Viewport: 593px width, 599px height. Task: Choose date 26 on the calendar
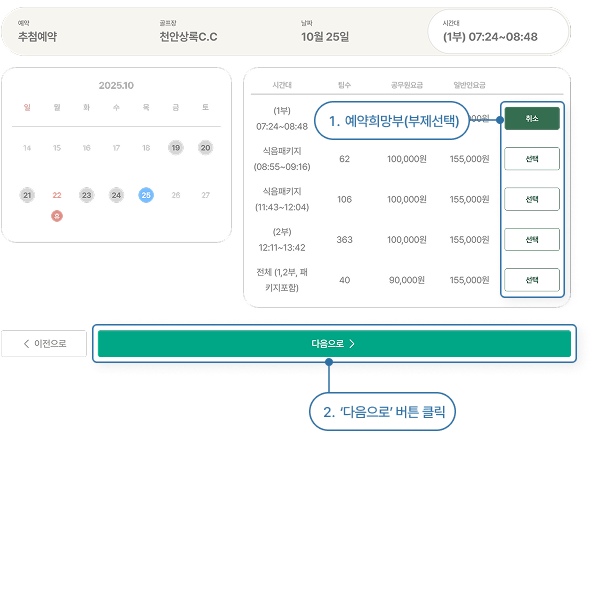pyautogui.click(x=176, y=195)
